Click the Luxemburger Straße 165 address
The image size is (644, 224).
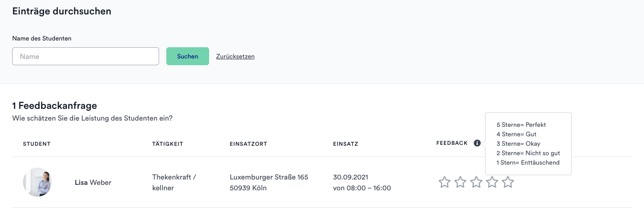(x=269, y=177)
